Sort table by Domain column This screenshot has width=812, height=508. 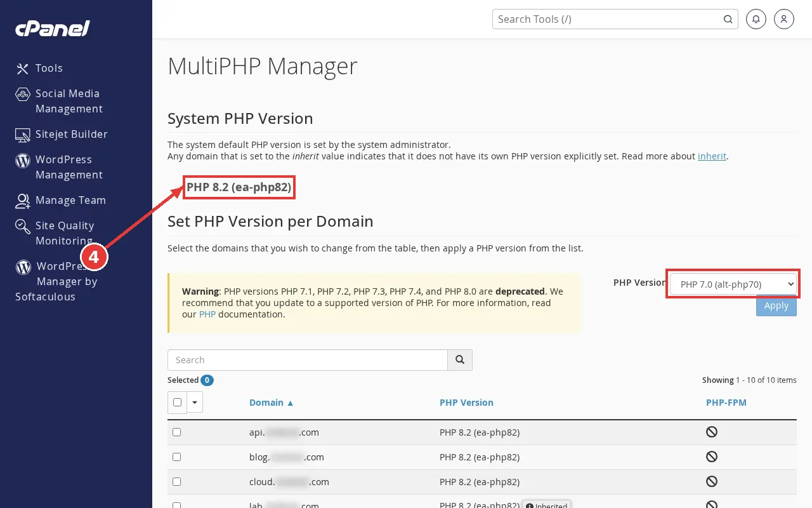pyautogui.click(x=272, y=403)
